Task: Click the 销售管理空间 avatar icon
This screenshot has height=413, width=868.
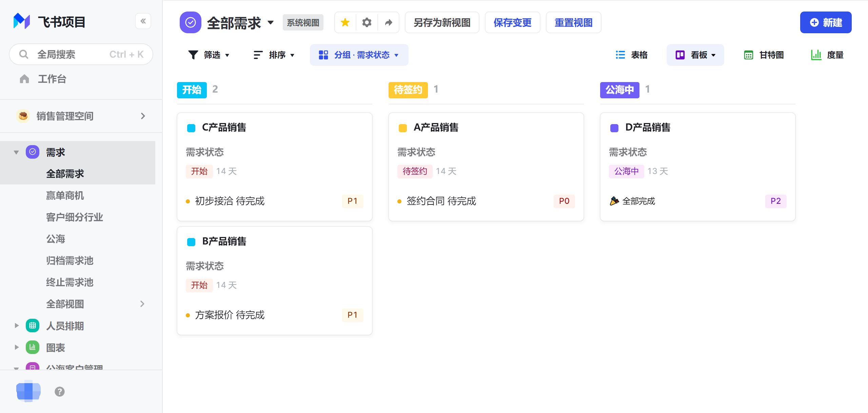Action: [x=23, y=116]
